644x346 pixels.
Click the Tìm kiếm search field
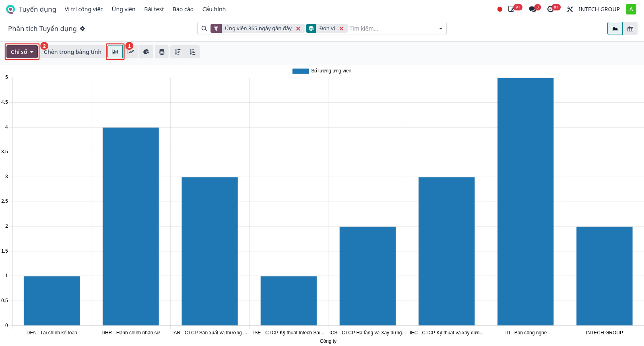pyautogui.click(x=390, y=29)
